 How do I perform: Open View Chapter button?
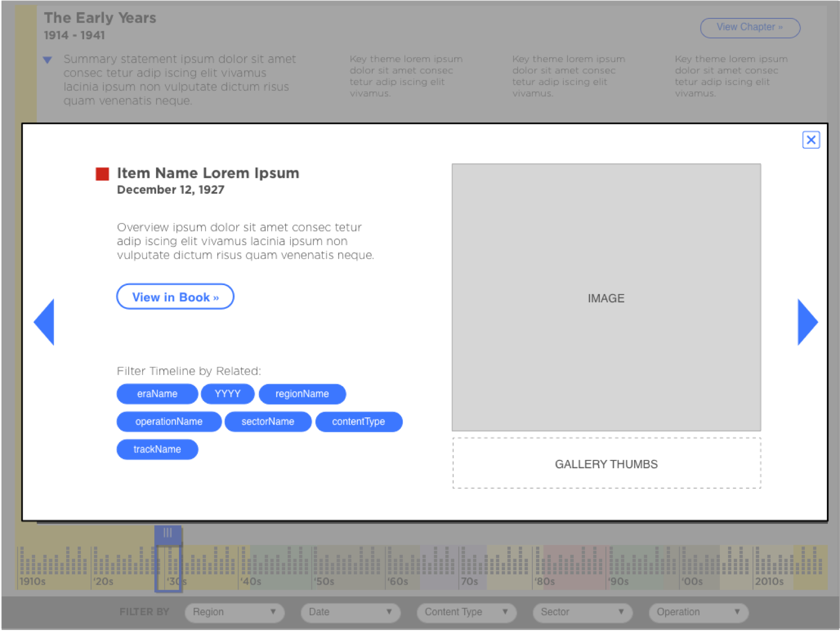(750, 27)
